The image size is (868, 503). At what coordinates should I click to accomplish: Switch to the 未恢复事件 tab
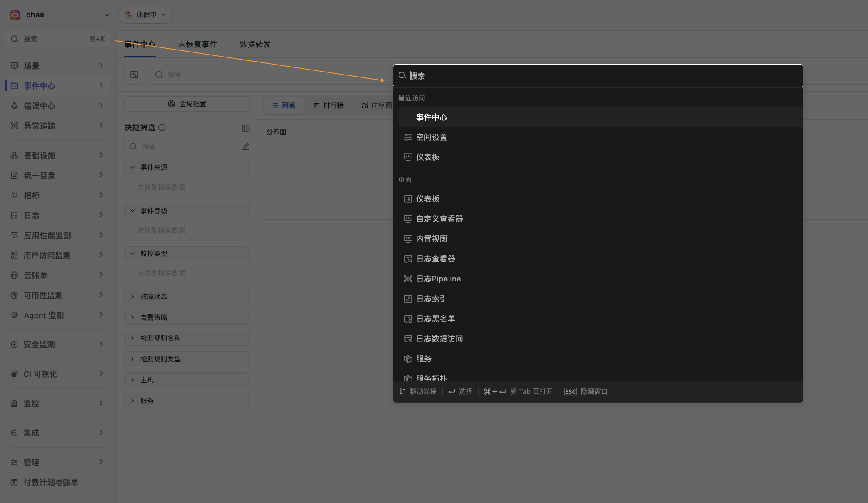(x=197, y=44)
